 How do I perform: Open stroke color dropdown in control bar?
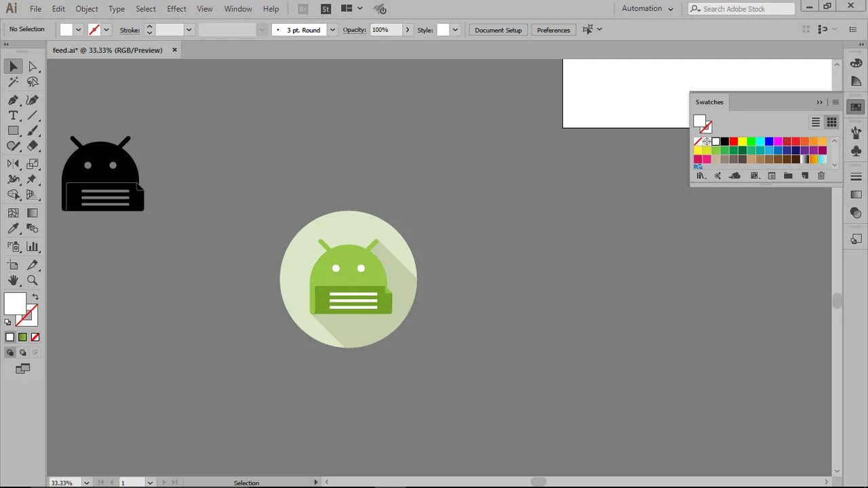(x=106, y=30)
